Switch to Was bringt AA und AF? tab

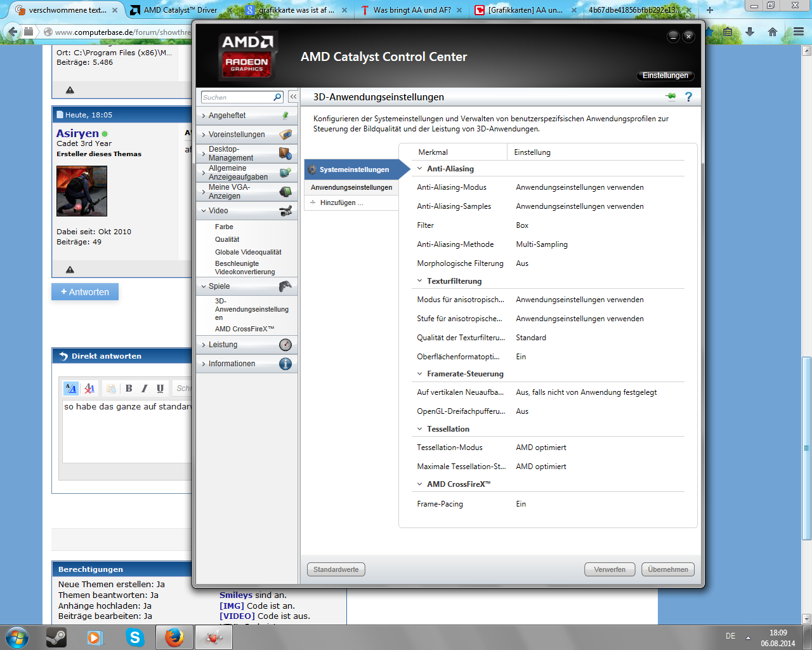(x=412, y=10)
